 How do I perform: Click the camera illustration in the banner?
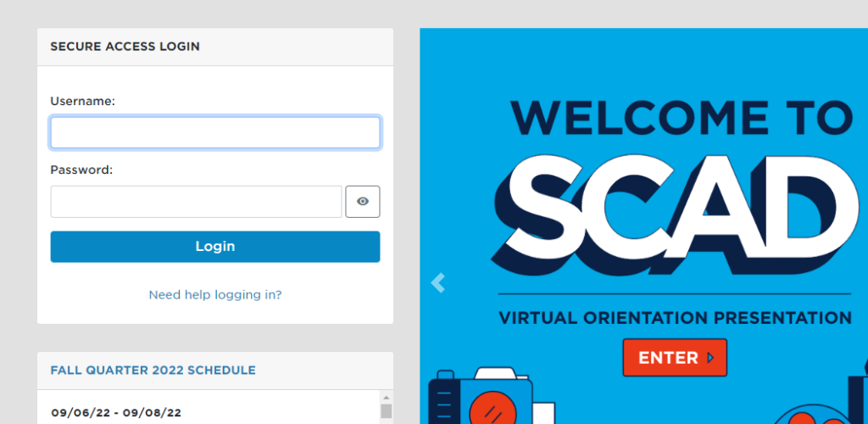[481, 400]
